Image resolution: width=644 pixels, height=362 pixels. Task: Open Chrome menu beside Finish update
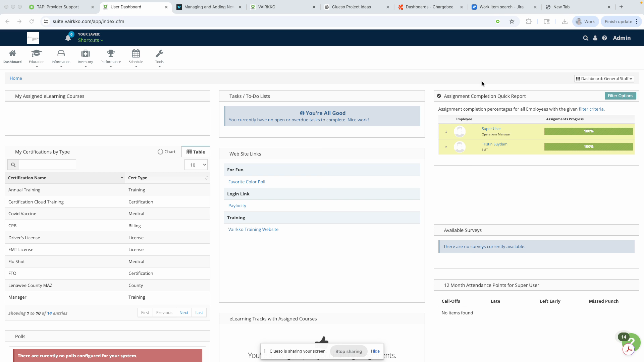637,21
